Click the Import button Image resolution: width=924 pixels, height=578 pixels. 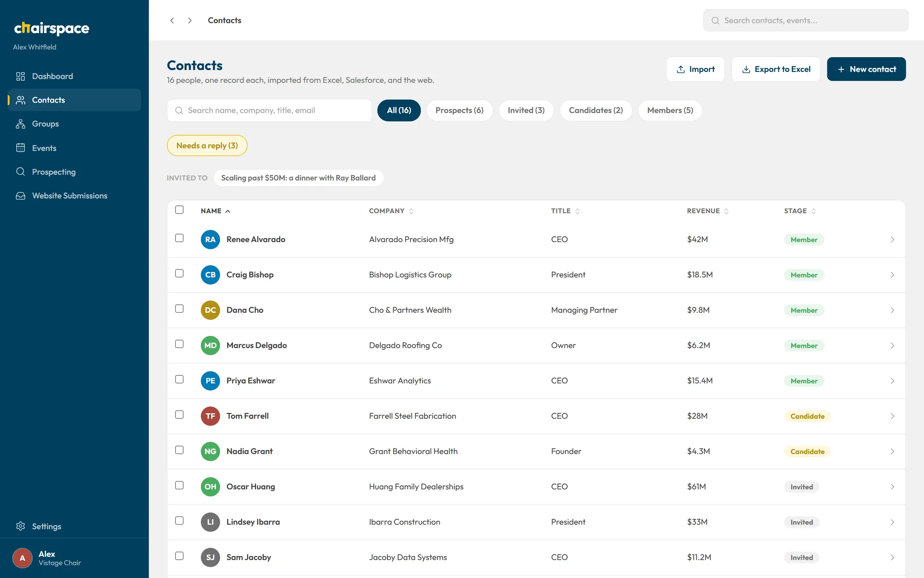click(x=696, y=69)
